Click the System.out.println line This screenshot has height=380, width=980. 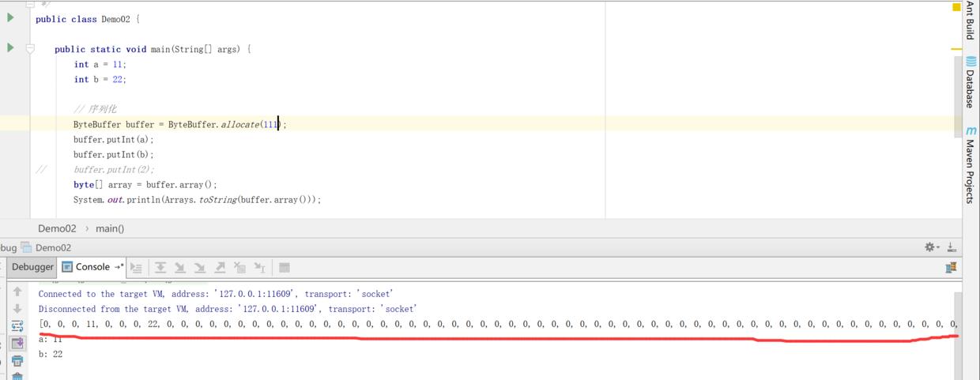click(x=198, y=200)
